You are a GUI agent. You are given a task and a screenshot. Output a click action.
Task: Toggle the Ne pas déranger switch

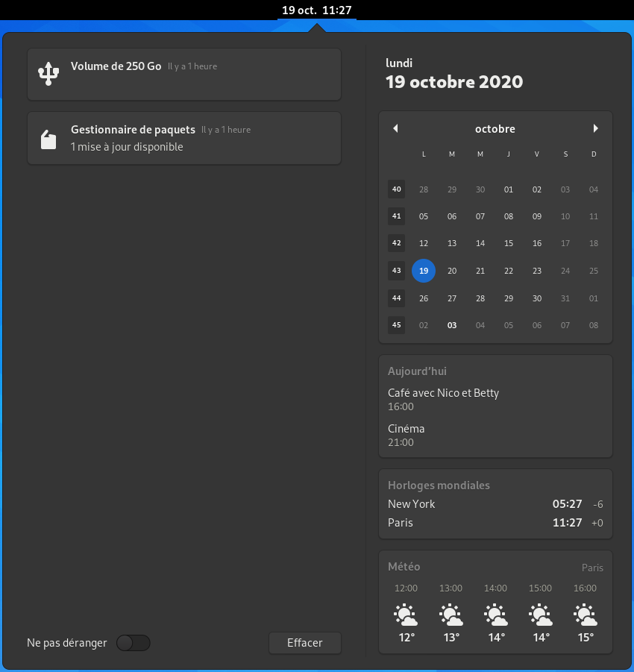(x=134, y=642)
